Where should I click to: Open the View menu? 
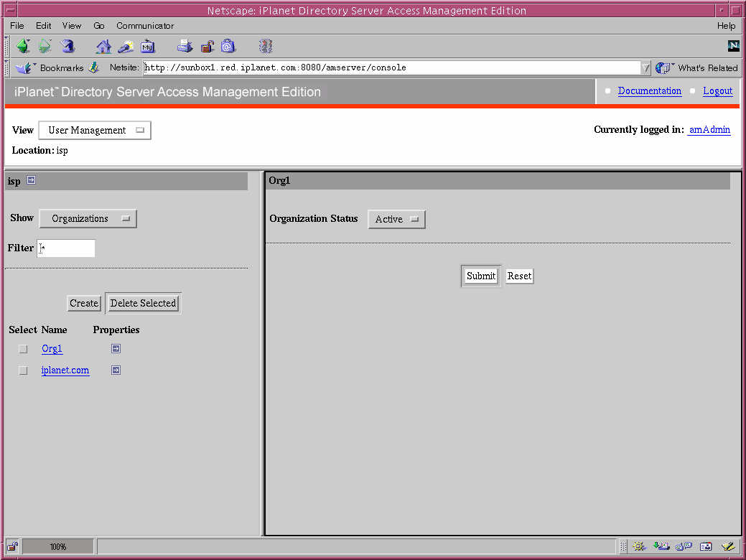(x=71, y=26)
